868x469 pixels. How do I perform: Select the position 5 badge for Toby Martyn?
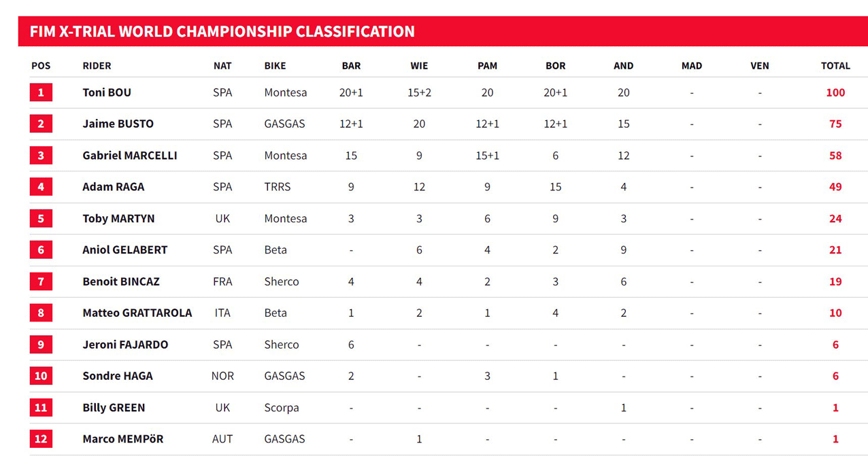41,218
